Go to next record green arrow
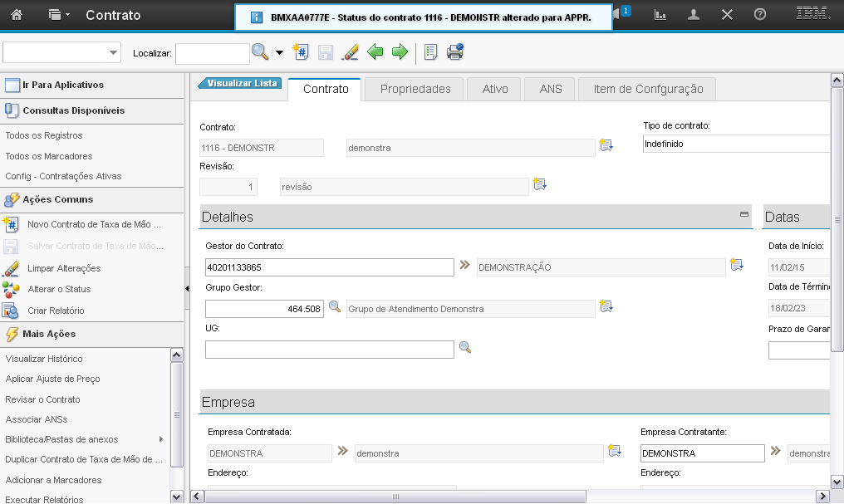 [x=400, y=51]
